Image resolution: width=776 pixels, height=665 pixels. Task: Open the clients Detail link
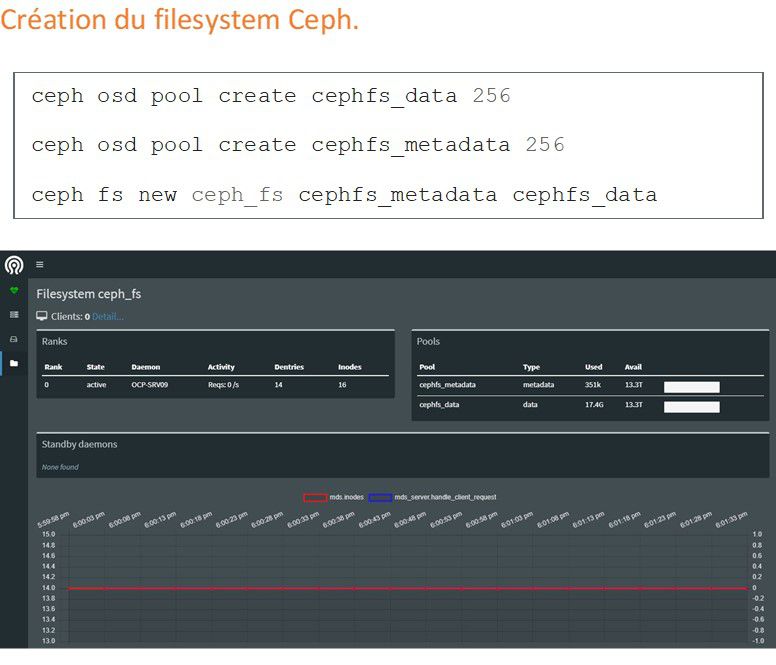107,317
